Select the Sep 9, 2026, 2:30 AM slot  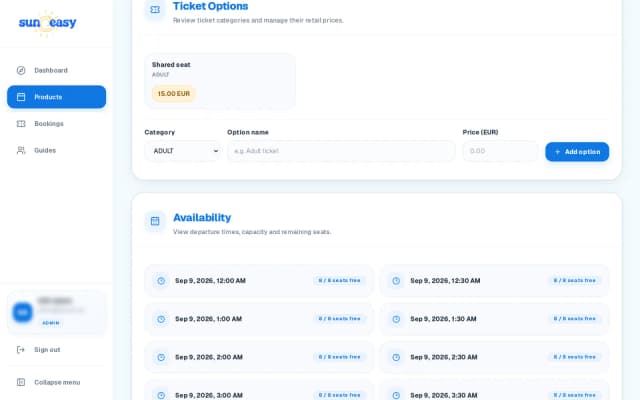coord(494,358)
